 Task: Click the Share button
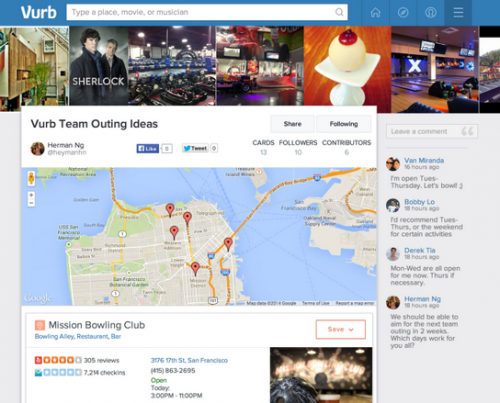click(292, 124)
